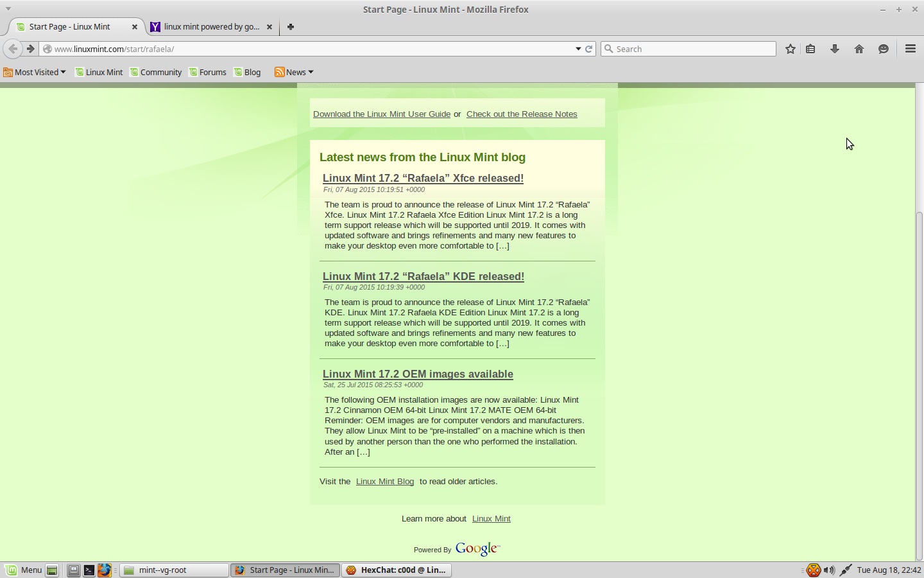924x578 pixels.
Task: Open the Rafaela Xfce released article
Action: pyautogui.click(x=423, y=179)
